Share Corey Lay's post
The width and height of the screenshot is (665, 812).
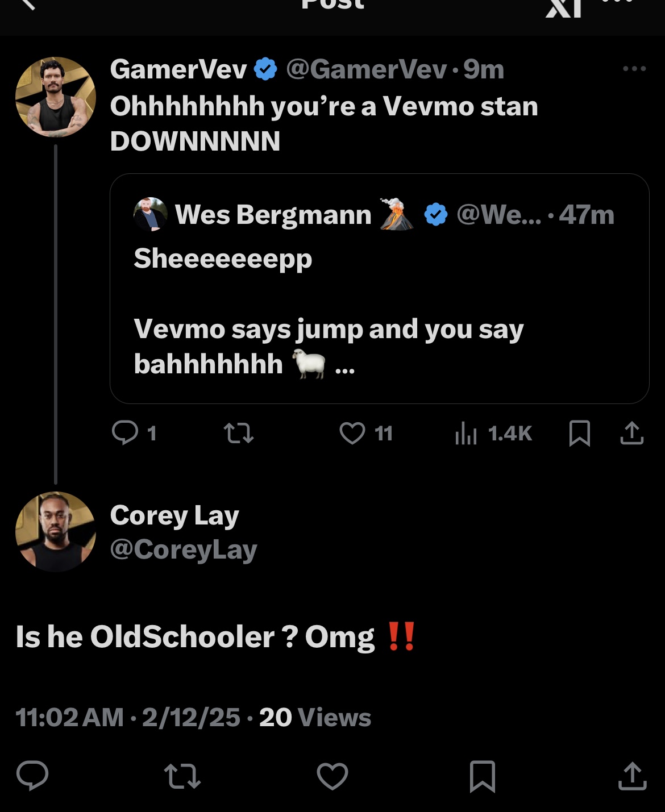(x=633, y=776)
